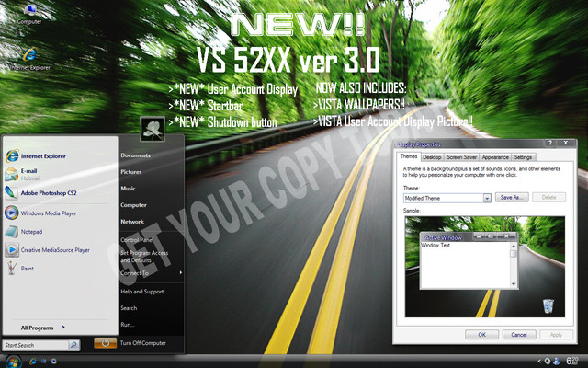Viewport: 588px width, 368px height.
Task: Click the Active Window sample title bar
Action: point(469,237)
